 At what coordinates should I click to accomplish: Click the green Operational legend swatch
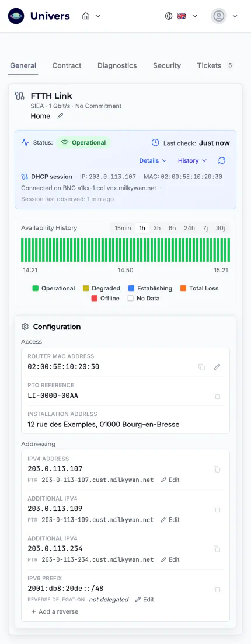click(x=36, y=288)
